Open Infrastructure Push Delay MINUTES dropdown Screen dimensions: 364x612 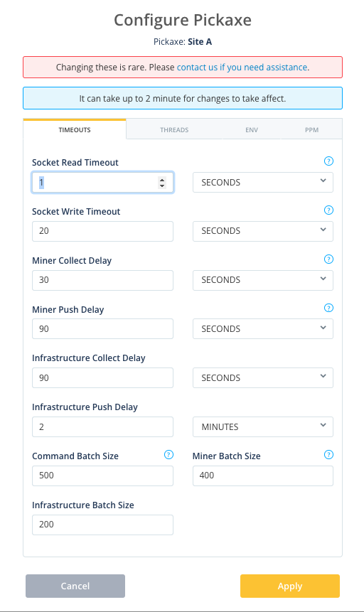coord(263,426)
